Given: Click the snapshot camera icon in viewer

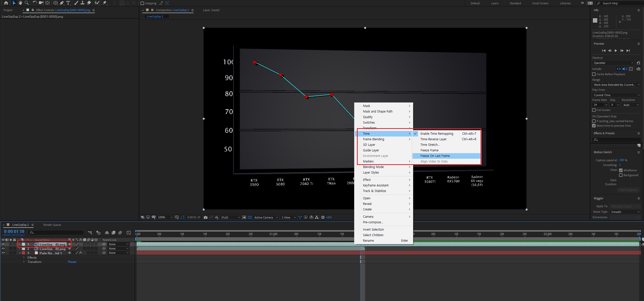Looking at the screenshot, I should [206, 217].
